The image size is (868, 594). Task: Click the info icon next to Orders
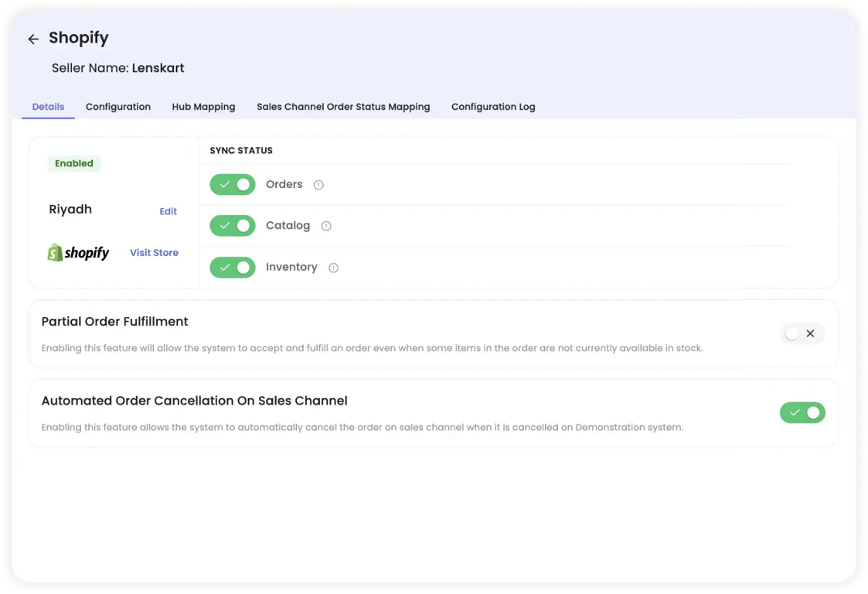[x=318, y=185]
